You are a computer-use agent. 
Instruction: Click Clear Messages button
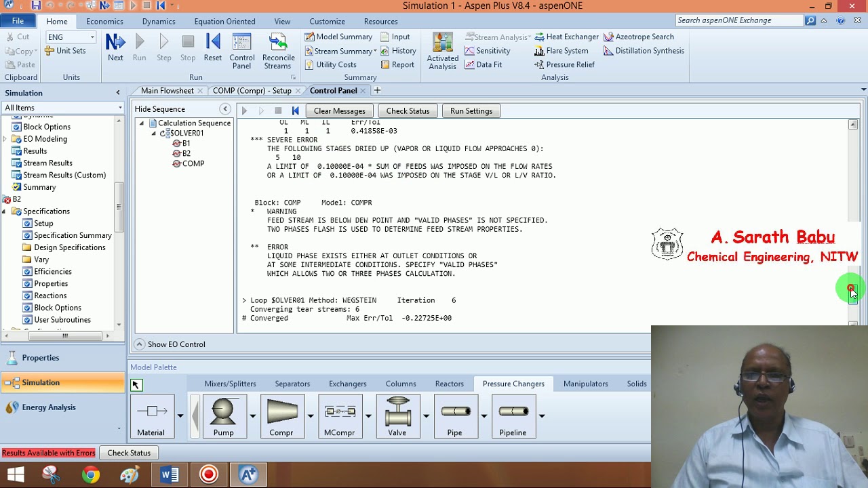pyautogui.click(x=340, y=111)
